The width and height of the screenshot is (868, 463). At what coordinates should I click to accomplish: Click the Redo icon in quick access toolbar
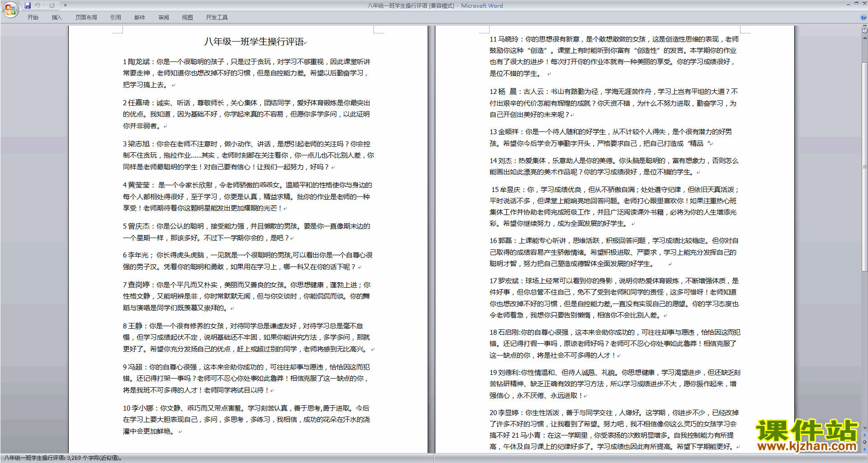[x=52, y=5]
